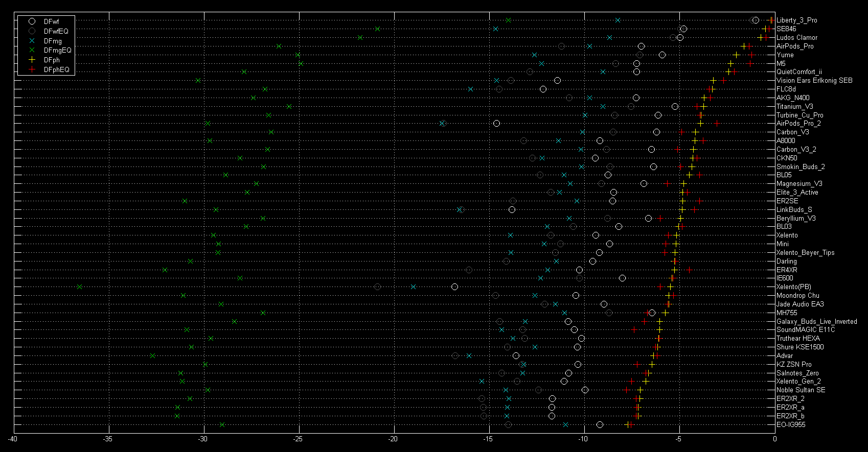Image resolution: width=868 pixels, height=452 pixels.
Task: Click the Turbine_Cu_Pro row label
Action: 800,115
